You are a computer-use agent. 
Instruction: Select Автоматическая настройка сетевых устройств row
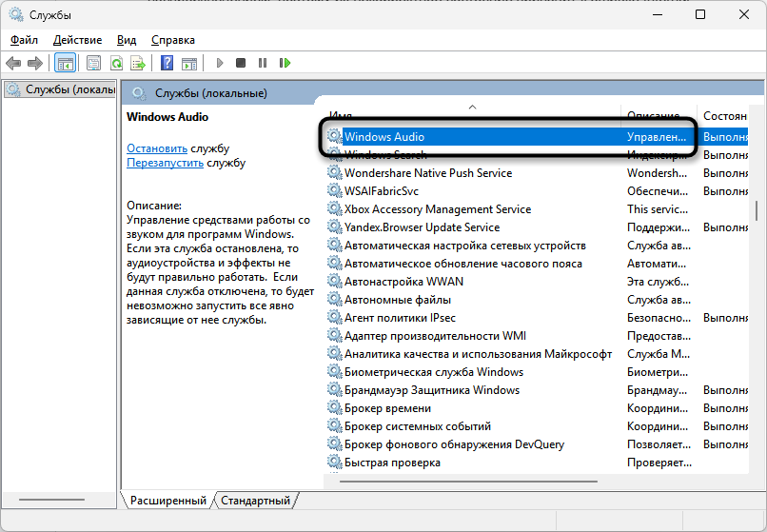click(x=537, y=246)
